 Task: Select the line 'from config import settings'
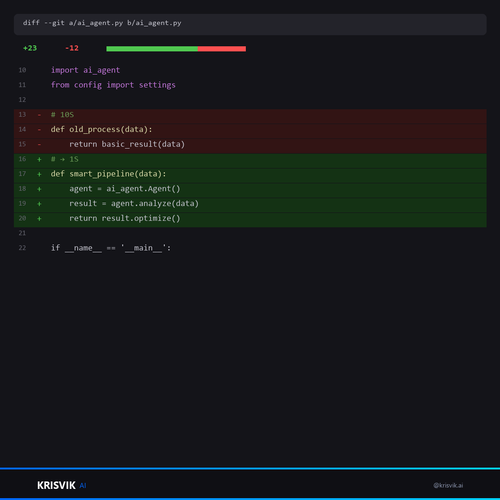pyautogui.click(x=113, y=85)
